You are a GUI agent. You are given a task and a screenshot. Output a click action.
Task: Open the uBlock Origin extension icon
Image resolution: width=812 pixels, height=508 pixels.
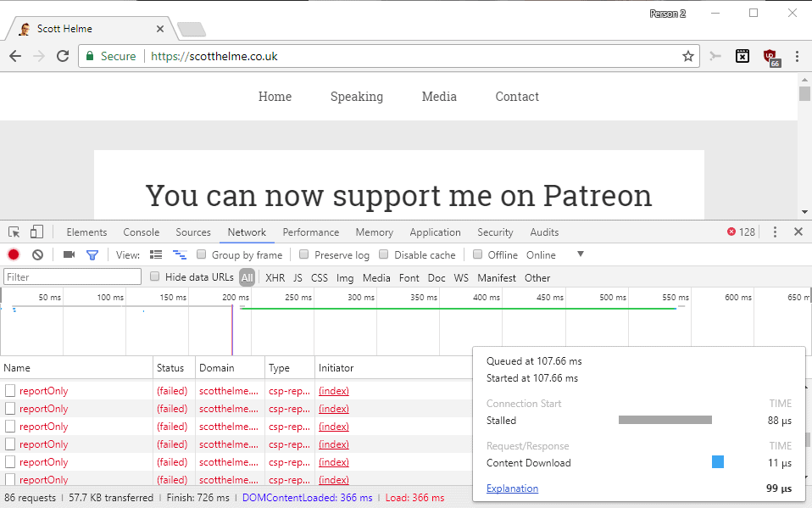(x=770, y=57)
